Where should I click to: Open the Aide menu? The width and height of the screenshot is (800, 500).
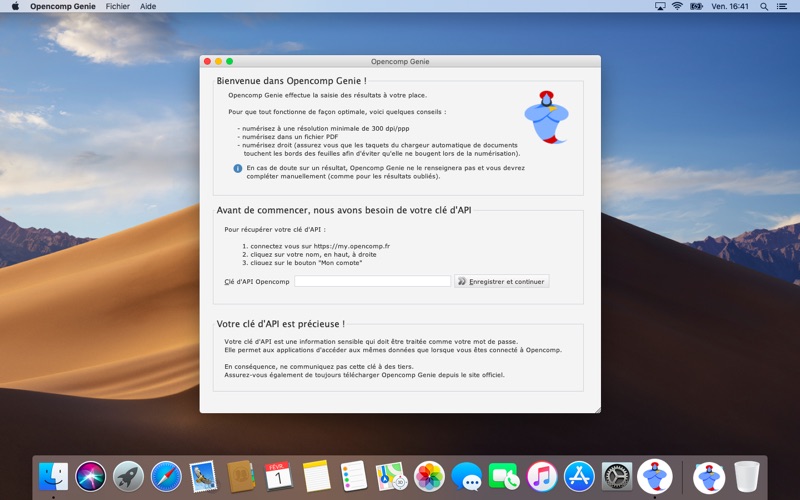[x=148, y=6]
